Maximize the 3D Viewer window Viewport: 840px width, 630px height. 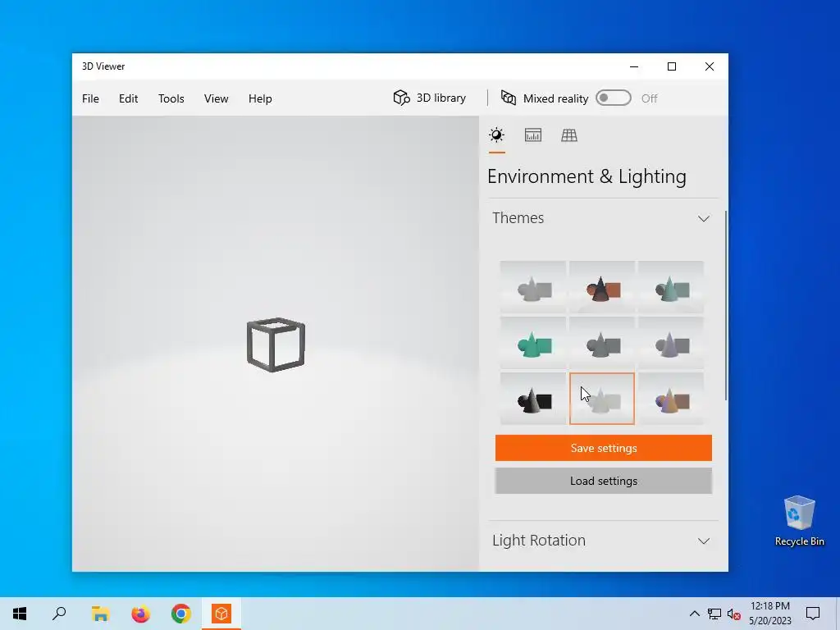click(672, 66)
